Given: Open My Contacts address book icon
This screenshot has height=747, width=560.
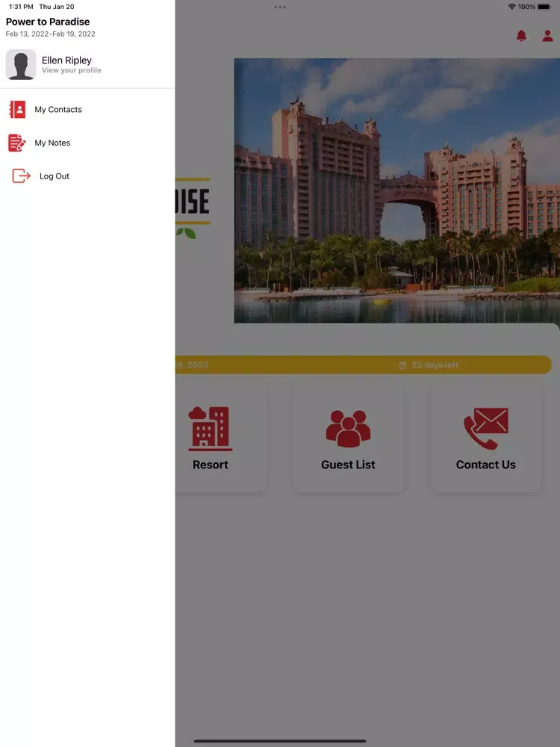Looking at the screenshot, I should click(17, 110).
